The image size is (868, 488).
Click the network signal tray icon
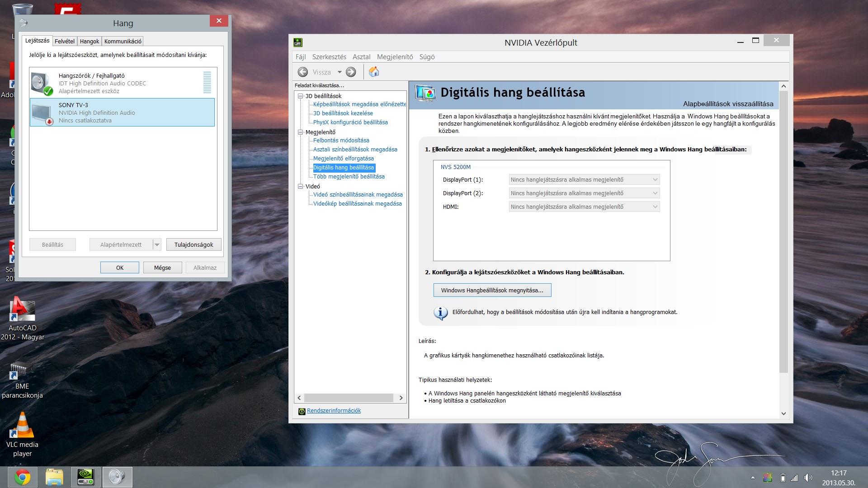pos(795,477)
